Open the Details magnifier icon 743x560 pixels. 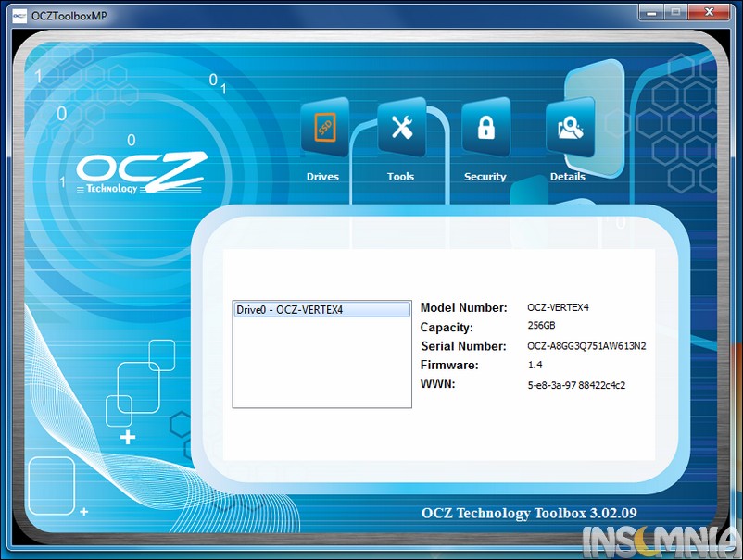(570, 128)
